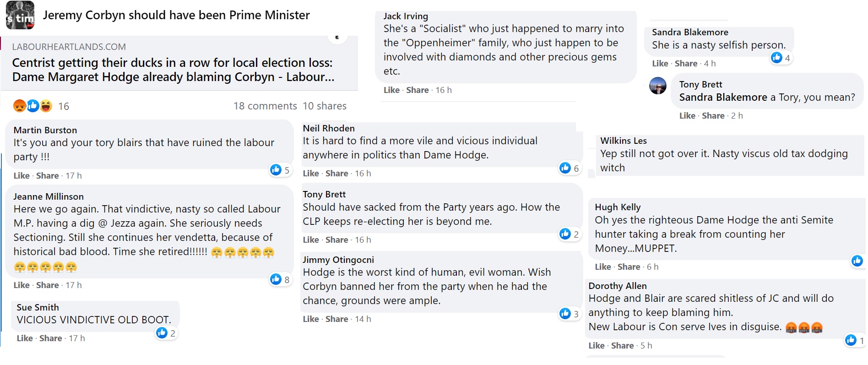Click the thumbs-up icon on Sue Smith's comment

(x=162, y=333)
